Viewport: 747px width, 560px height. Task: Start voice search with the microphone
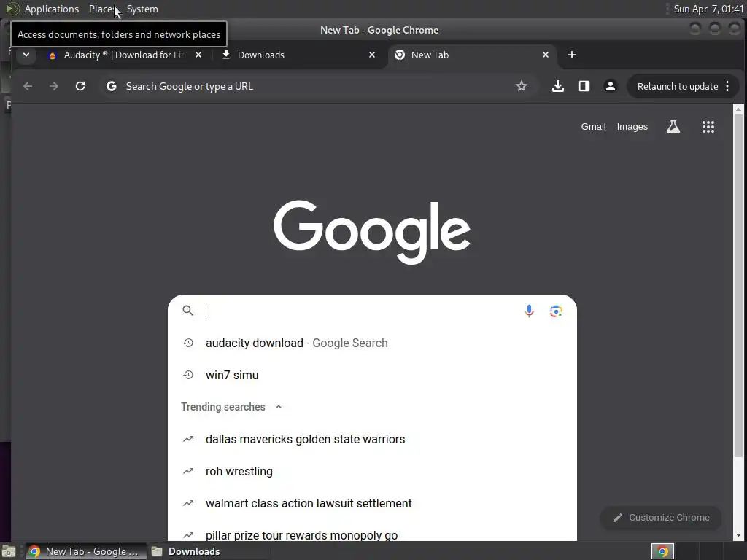point(529,311)
